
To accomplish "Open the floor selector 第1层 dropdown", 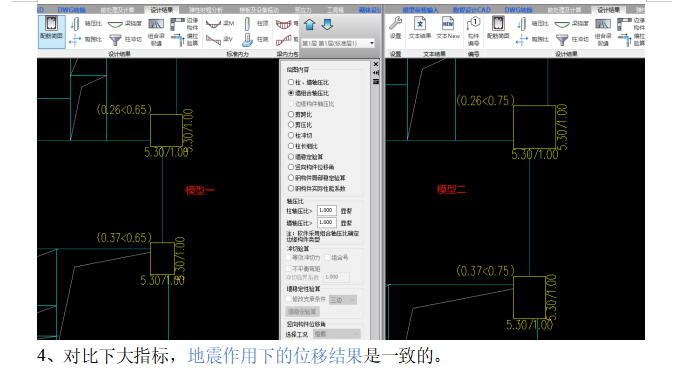I will tap(338, 43).
